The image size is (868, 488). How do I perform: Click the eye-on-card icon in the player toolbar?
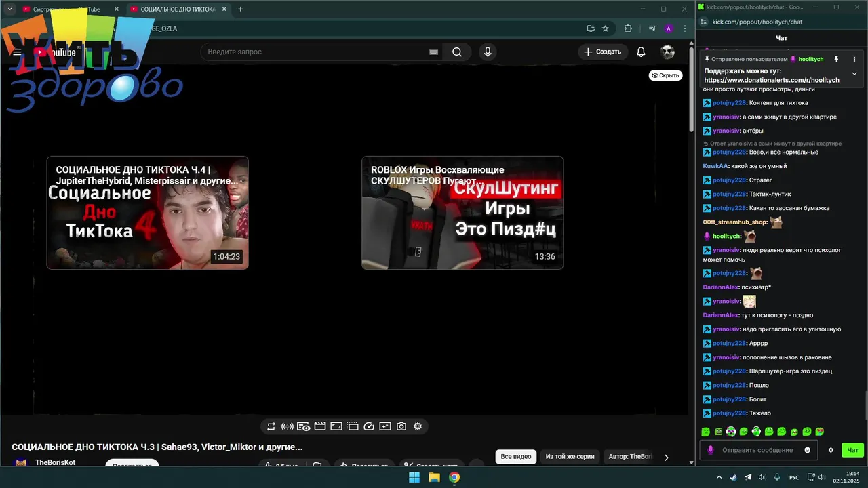(304, 426)
